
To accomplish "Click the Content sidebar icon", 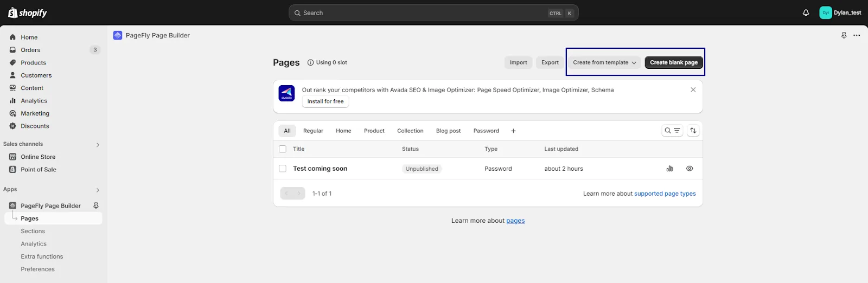I will tap(12, 88).
